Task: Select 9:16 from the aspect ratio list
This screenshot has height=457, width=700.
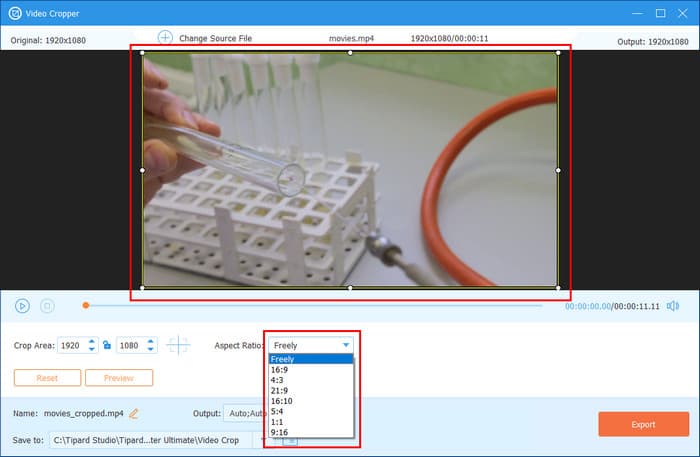Action: tap(280, 431)
